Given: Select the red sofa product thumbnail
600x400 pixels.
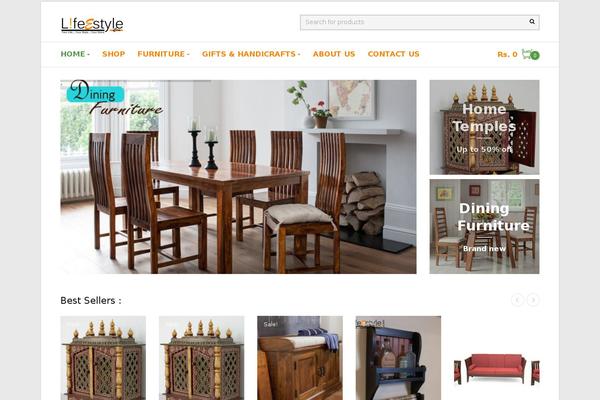Looking at the screenshot, I should click(497, 367).
